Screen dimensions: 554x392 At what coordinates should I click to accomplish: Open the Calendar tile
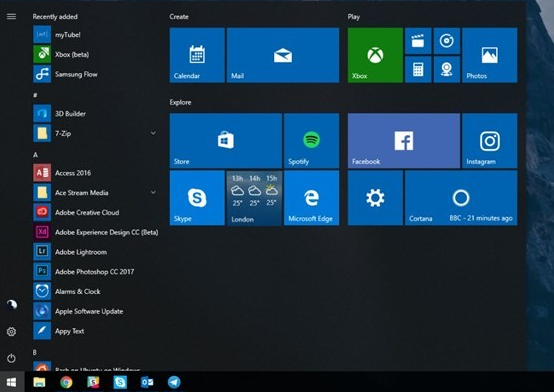pyautogui.click(x=197, y=55)
